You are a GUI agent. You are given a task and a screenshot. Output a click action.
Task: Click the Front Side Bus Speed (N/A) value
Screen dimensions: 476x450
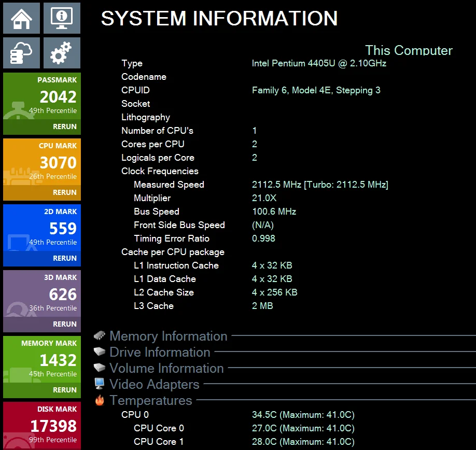point(263,225)
